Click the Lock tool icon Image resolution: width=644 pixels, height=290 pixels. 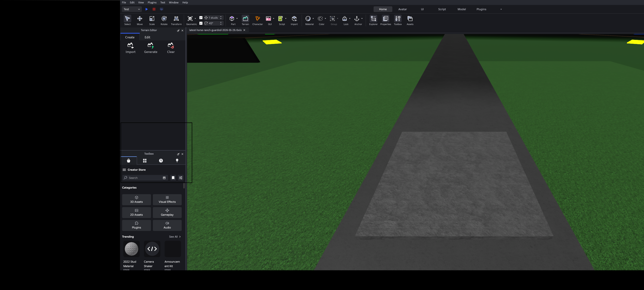pos(345,19)
